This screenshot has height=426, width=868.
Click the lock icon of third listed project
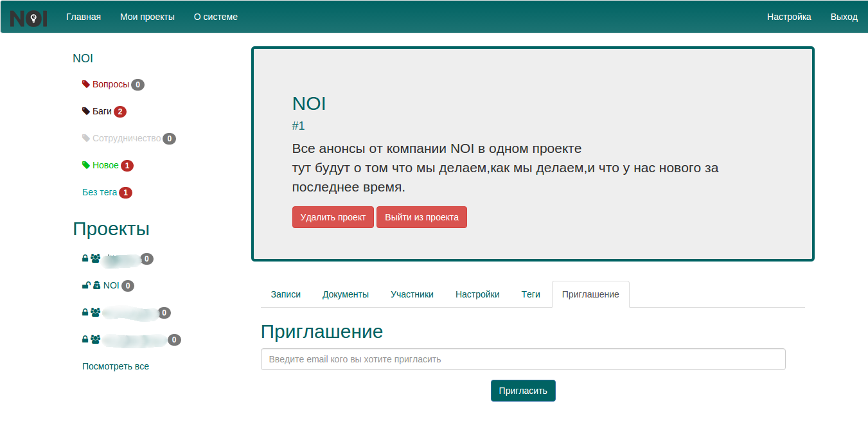click(x=85, y=312)
